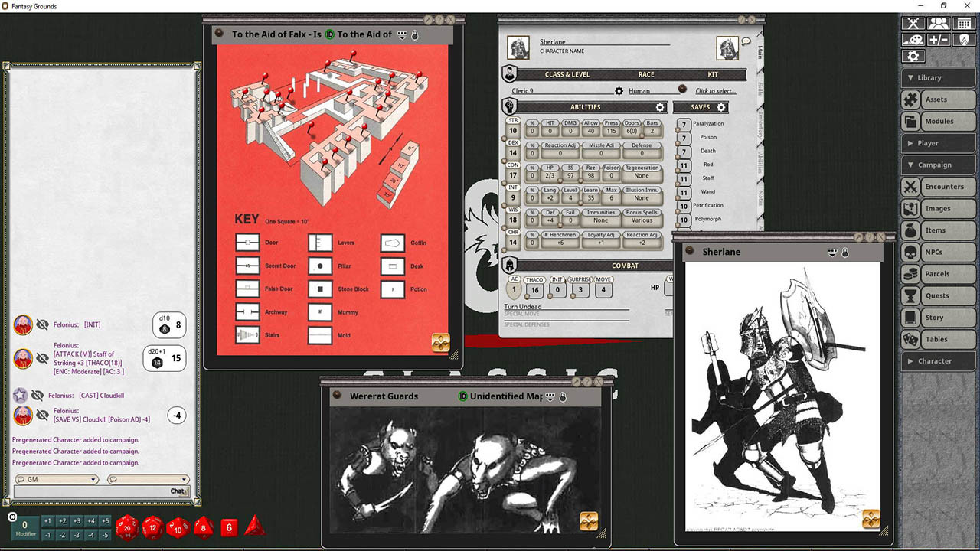Open the Modifiers window via the +/- icon
This screenshot has width=980, height=551.
point(939,38)
